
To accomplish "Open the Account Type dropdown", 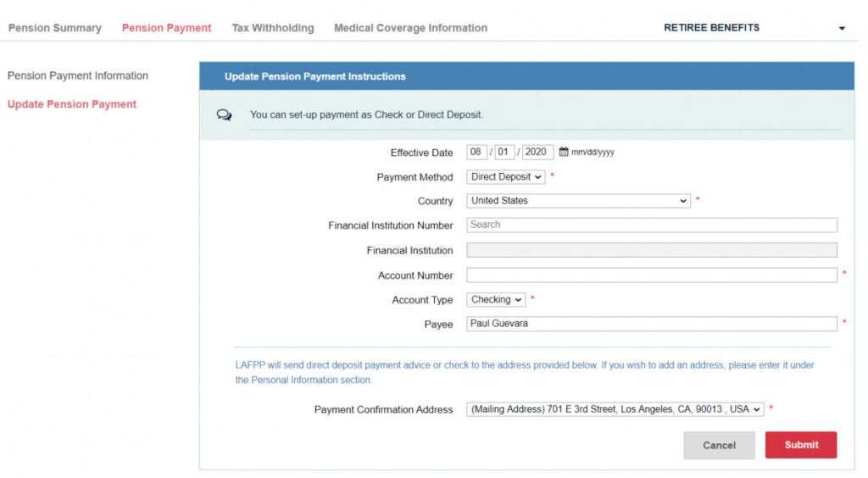I will 496,300.
